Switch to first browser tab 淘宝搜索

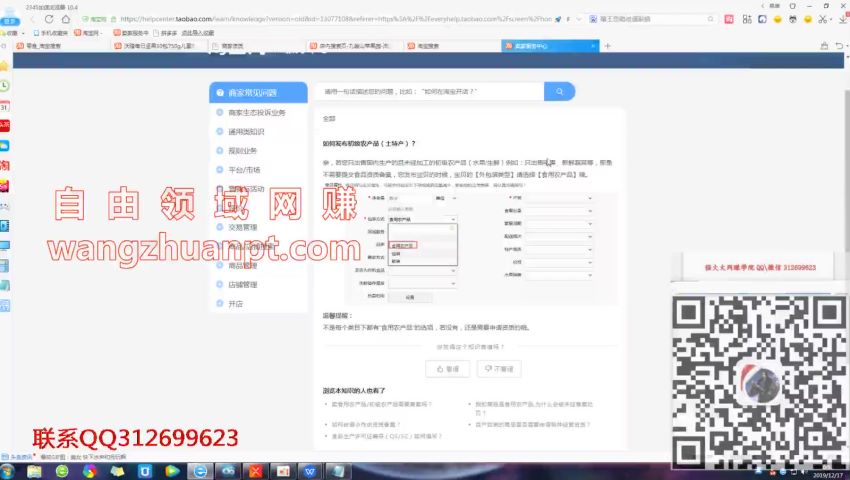coord(60,46)
